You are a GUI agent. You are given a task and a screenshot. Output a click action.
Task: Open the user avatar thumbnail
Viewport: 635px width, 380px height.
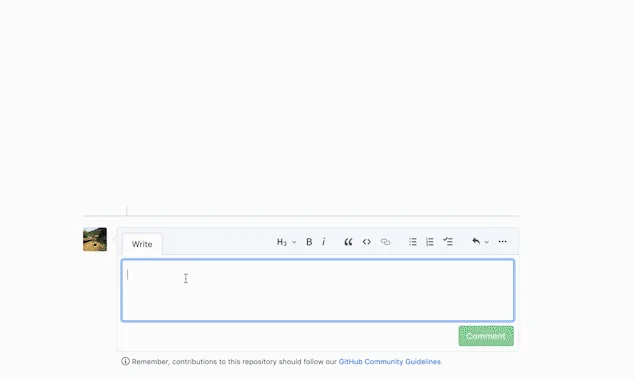[95, 239]
